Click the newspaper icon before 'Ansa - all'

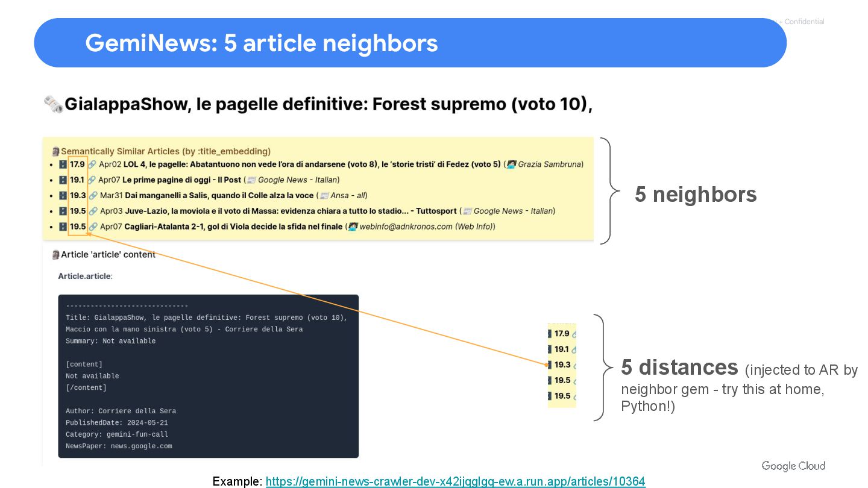point(324,195)
